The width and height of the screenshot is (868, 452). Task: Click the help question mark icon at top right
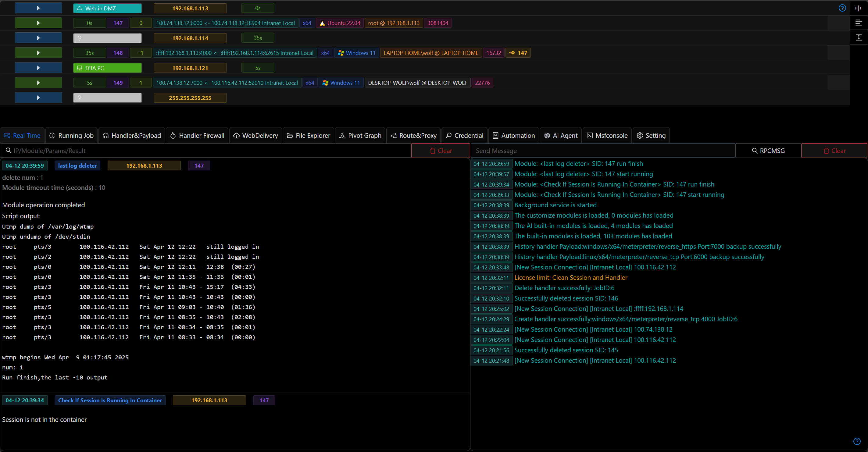point(842,8)
